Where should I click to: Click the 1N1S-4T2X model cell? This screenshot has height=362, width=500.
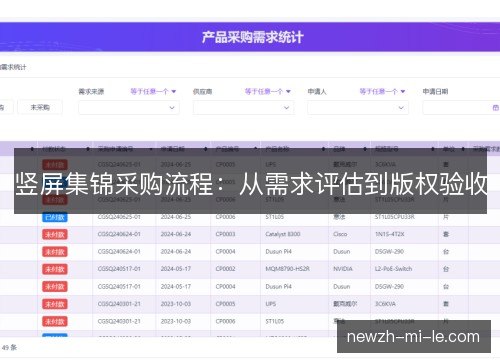[389, 234]
